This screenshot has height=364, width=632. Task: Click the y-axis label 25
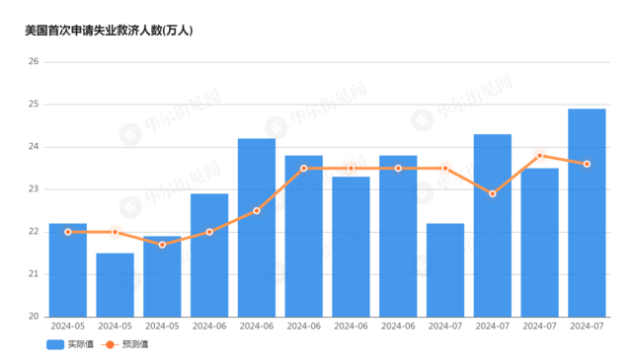34,105
